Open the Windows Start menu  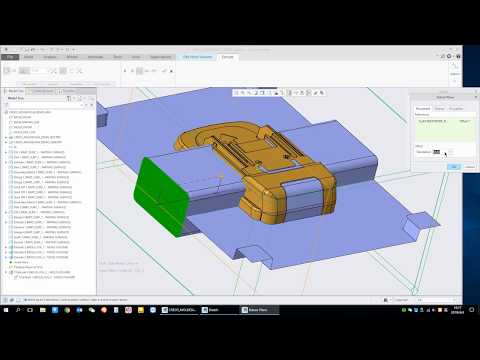[6, 310]
